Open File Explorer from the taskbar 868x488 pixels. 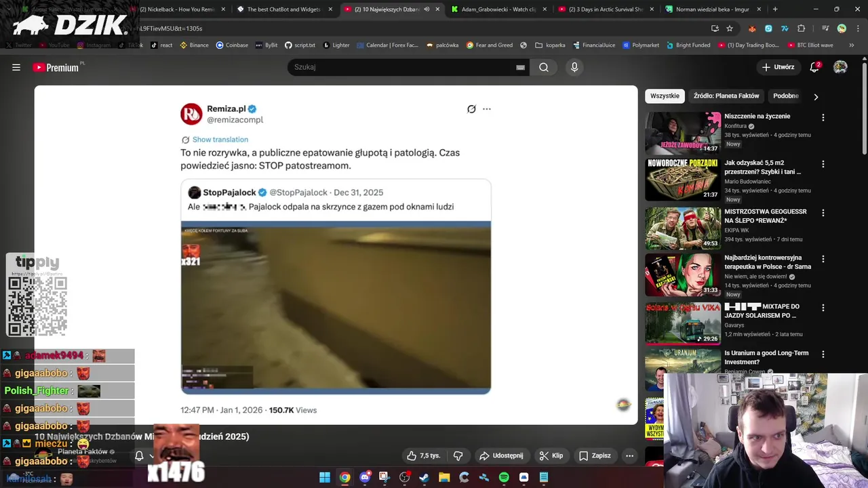444,477
